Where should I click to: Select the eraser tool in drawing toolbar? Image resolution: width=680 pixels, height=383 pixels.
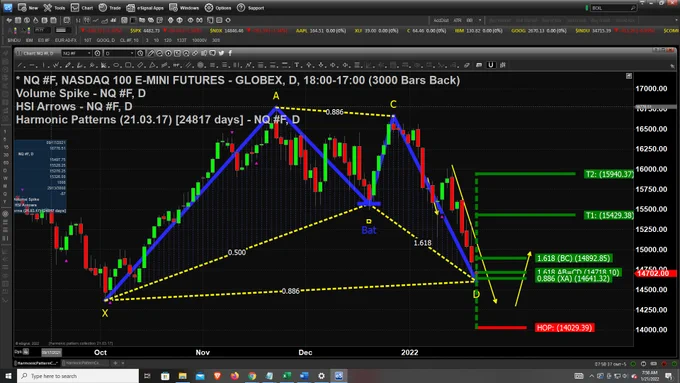tap(467, 65)
